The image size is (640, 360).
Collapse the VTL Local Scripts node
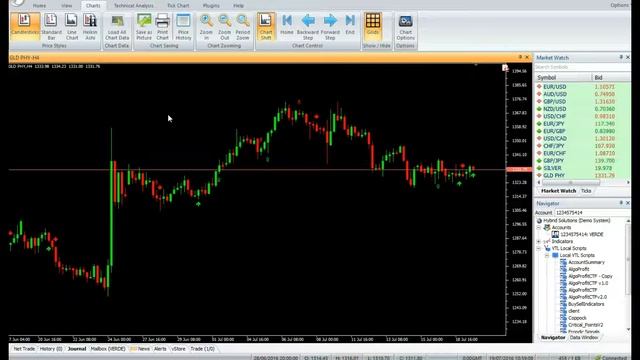[539, 248]
